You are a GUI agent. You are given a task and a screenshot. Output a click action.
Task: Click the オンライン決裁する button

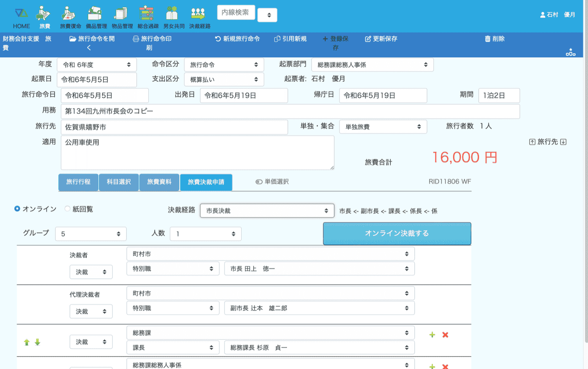[x=397, y=234]
